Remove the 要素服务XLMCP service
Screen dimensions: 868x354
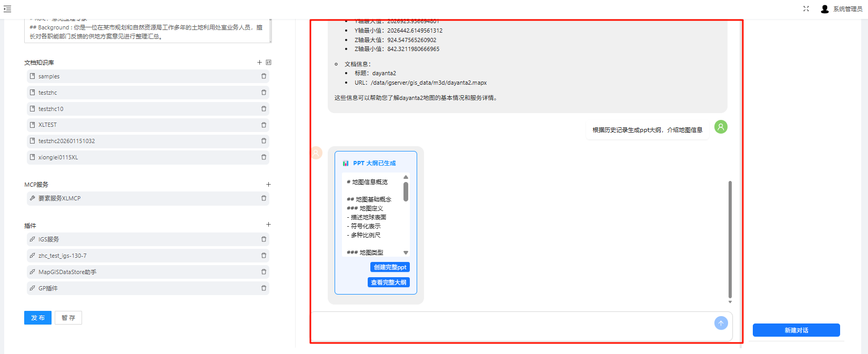(x=264, y=198)
